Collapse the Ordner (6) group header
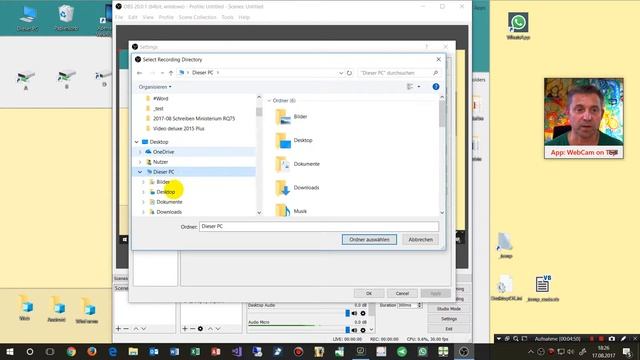Screen dimensions: 640x360 click(x=269, y=100)
